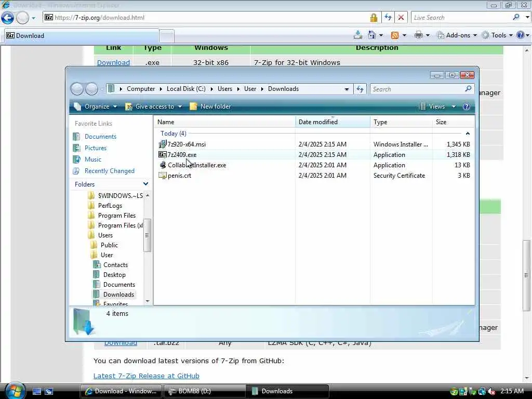Click the RSS feeds icon in IE

395,35
